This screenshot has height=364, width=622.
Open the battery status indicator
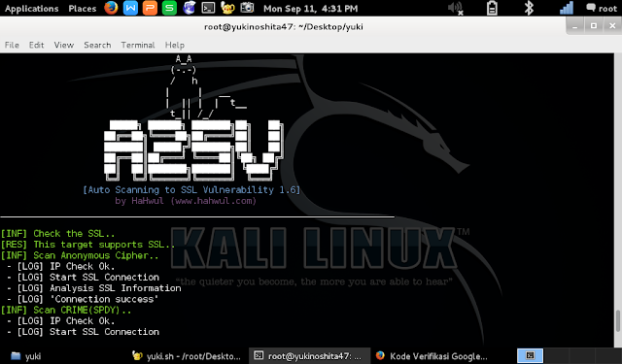(492, 9)
